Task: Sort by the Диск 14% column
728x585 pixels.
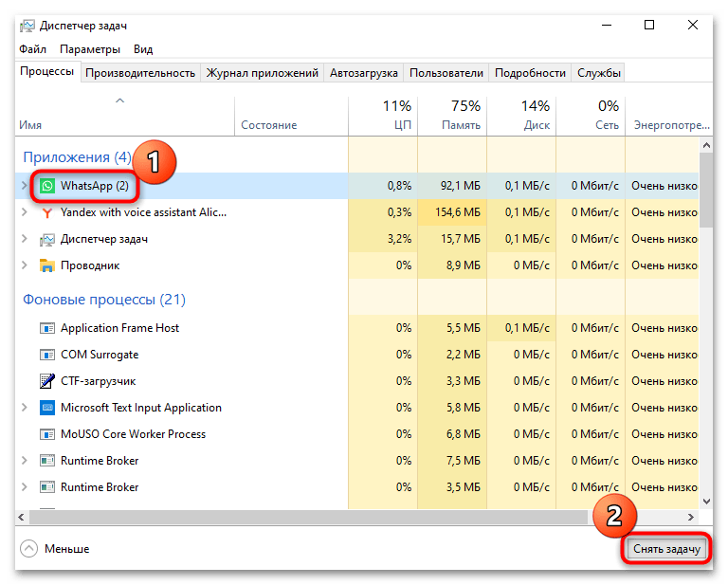Action: coord(521,116)
